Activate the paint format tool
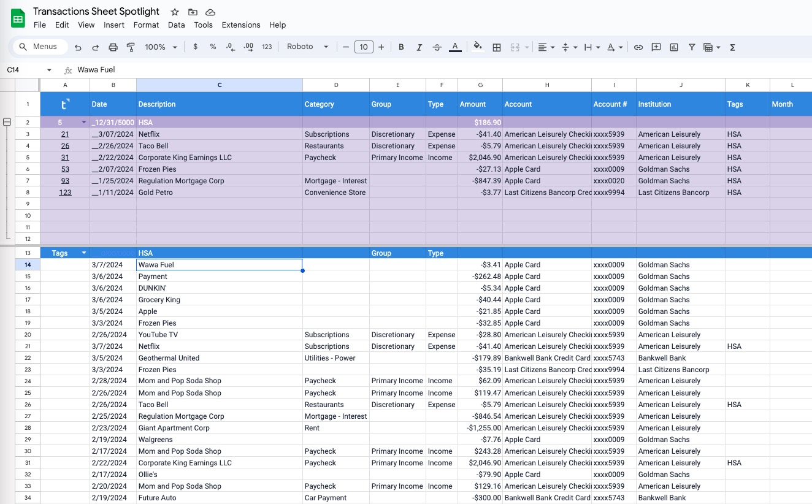 (x=131, y=47)
